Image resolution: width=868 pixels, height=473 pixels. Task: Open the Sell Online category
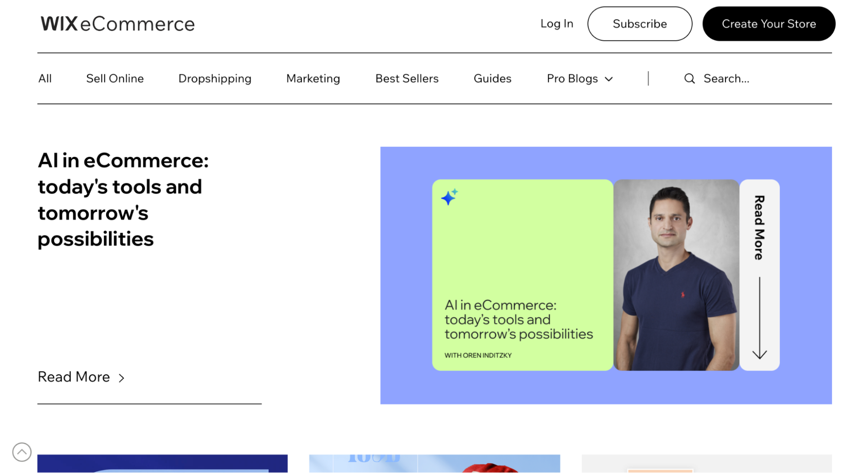coord(115,79)
